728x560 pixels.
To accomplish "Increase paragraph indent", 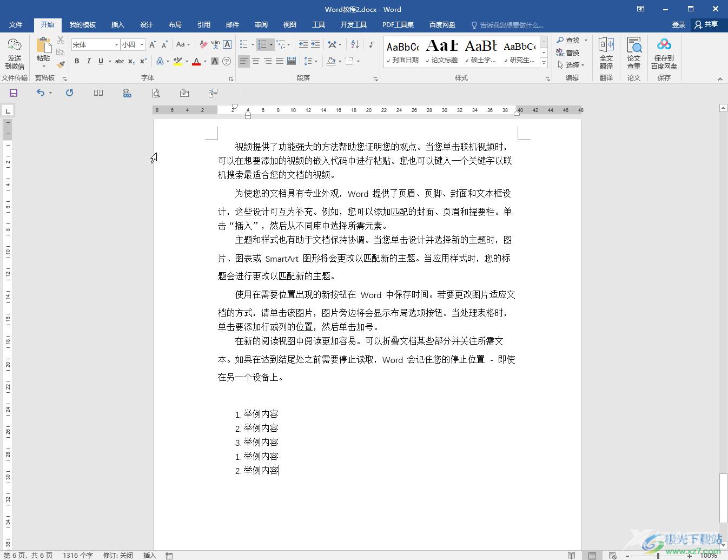I will [x=315, y=44].
